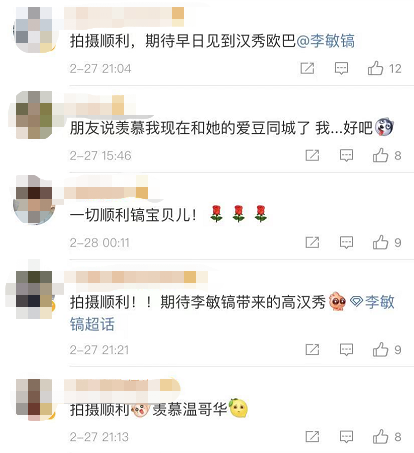Like the comment posted 2-27 21:21
Image resolution: width=414 pixels, height=453 pixels.
click(381, 349)
